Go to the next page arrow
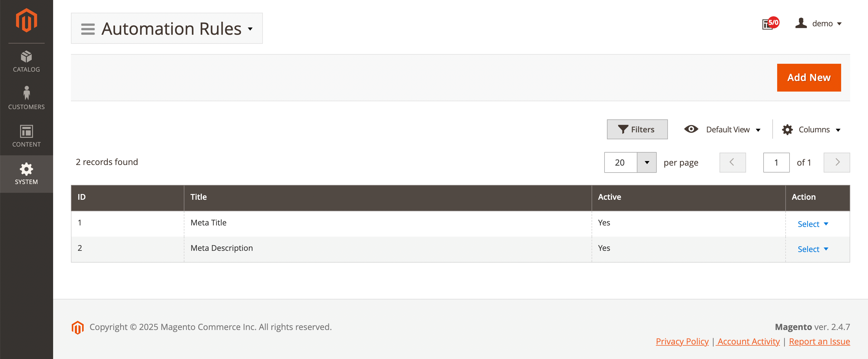The image size is (868, 359). [837, 163]
